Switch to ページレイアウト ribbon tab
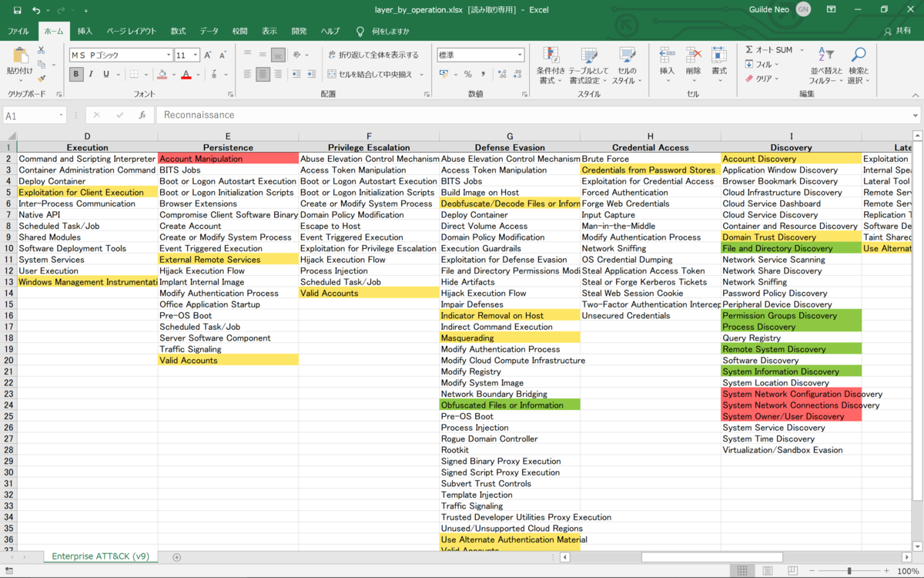This screenshot has width=924, height=578. click(x=131, y=31)
